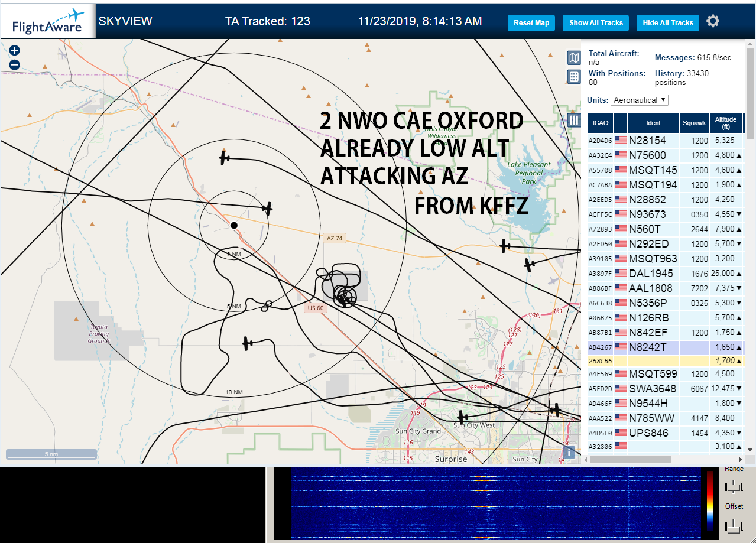The image size is (756, 543).
Task: Select the northernmost aircraft icon inside the 5 NM ring
Action: (x=224, y=158)
